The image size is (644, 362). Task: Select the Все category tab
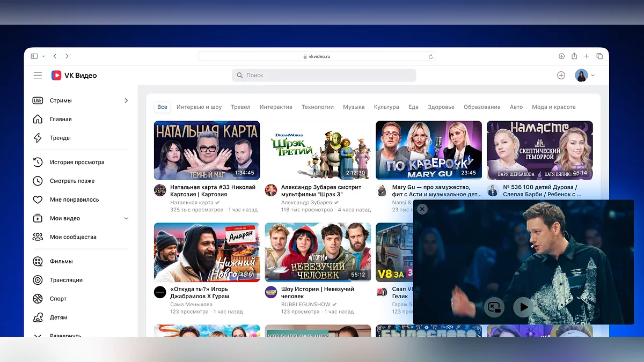point(162,107)
